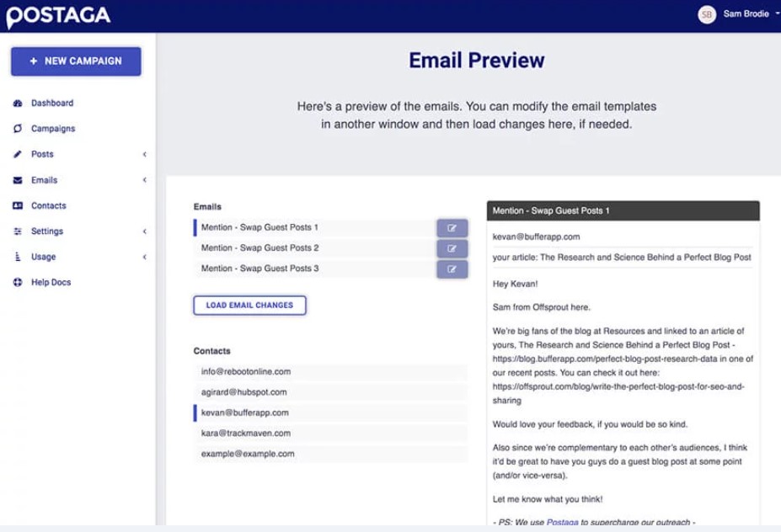The height and width of the screenshot is (532, 781).
Task: Click the Emails envelope icon
Action: tap(18, 180)
